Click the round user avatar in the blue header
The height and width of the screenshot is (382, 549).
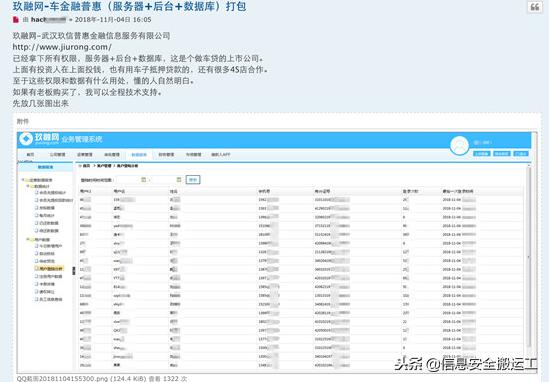tap(459, 145)
